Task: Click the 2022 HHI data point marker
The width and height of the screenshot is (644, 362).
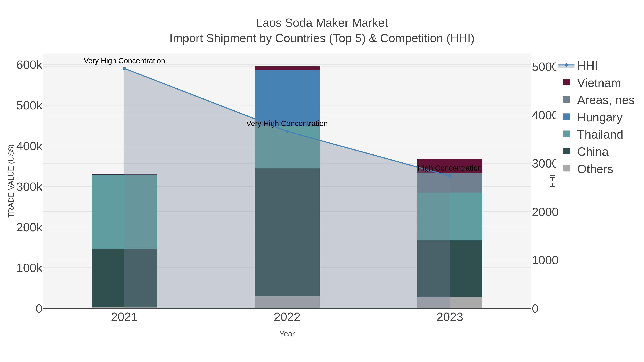Action: tap(287, 131)
